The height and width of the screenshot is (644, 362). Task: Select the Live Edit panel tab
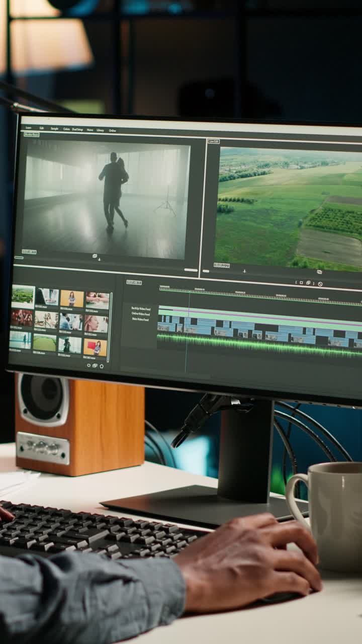click(214, 141)
